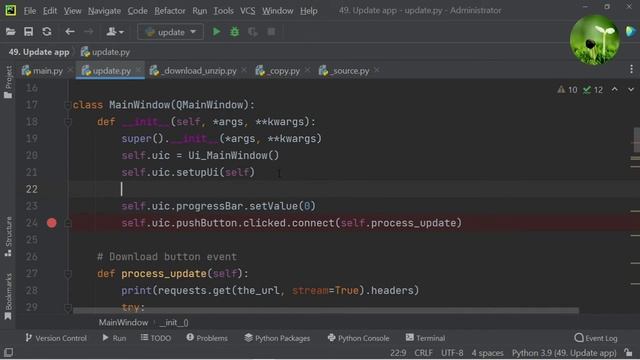Toggle the Project tool window sidebar
This screenshot has height=360, width=640.
coord(8,82)
